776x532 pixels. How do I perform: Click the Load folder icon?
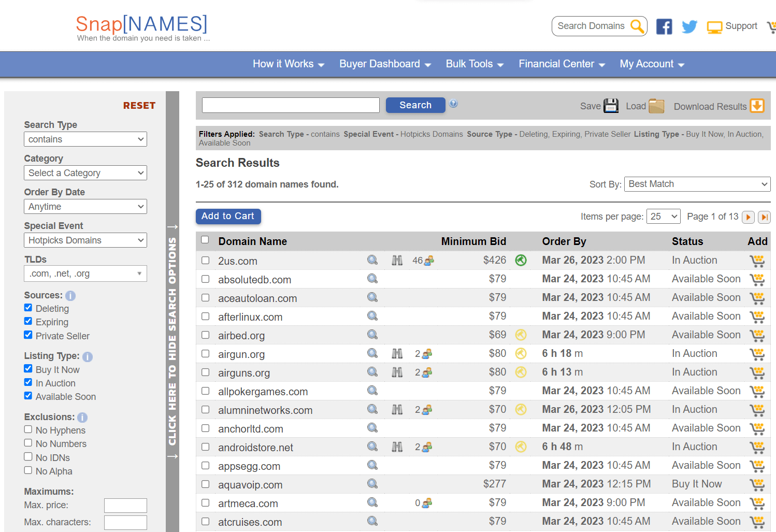click(x=656, y=106)
